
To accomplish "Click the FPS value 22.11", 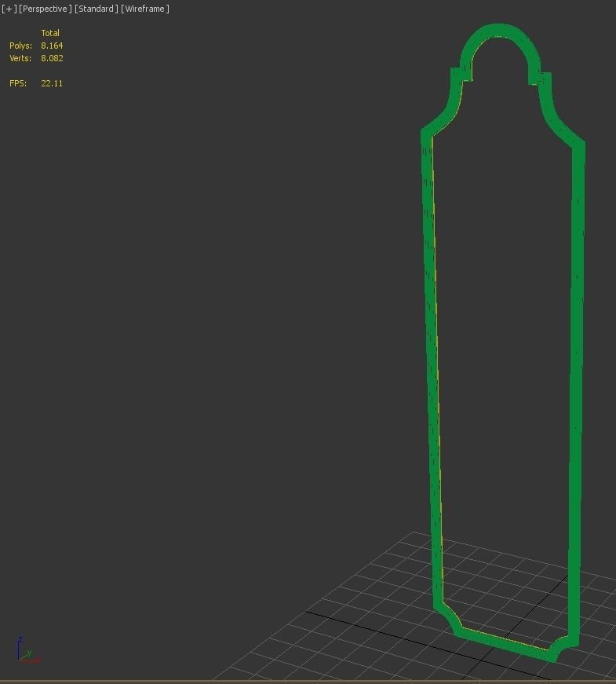I will click(52, 83).
